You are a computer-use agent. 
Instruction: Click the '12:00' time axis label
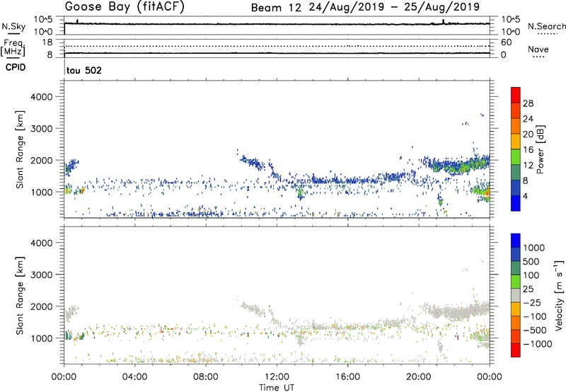(277, 377)
